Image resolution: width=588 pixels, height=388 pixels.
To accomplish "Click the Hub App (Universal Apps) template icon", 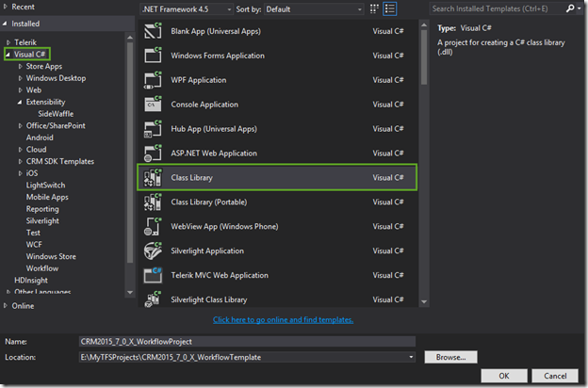I will 153,129.
